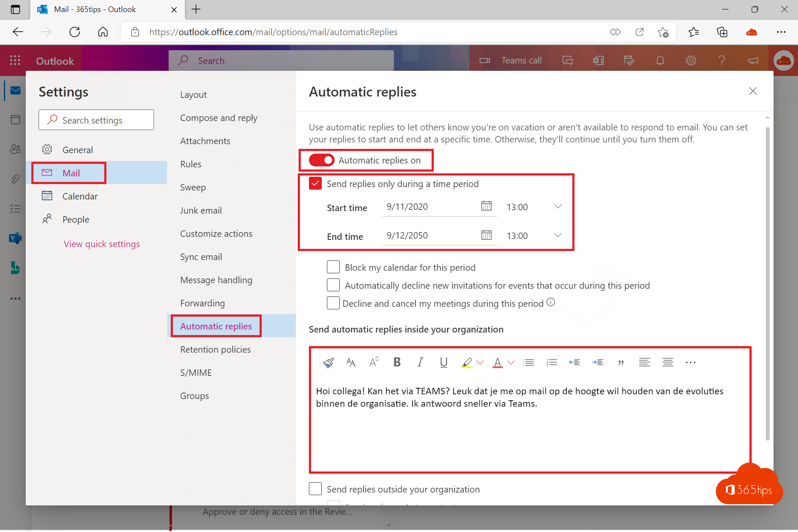Open Bookings app in left rail

pos(15,268)
